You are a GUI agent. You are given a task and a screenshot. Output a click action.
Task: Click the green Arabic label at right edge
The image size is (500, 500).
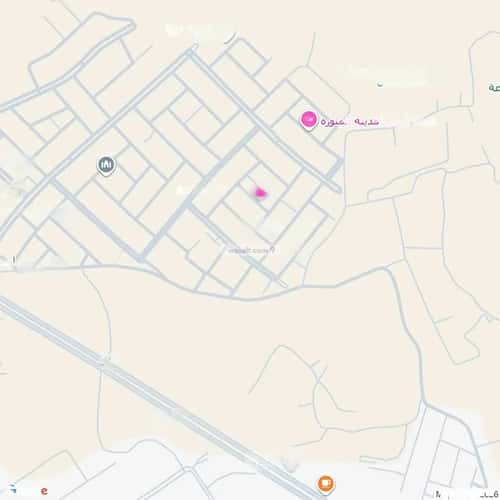point(494,88)
